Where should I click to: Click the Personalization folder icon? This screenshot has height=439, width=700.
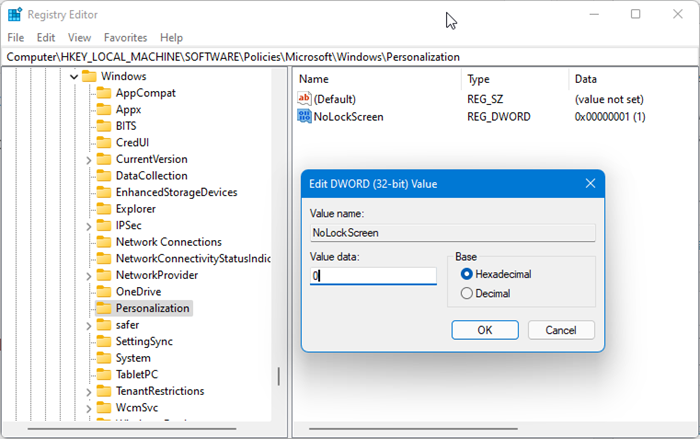[103, 308]
